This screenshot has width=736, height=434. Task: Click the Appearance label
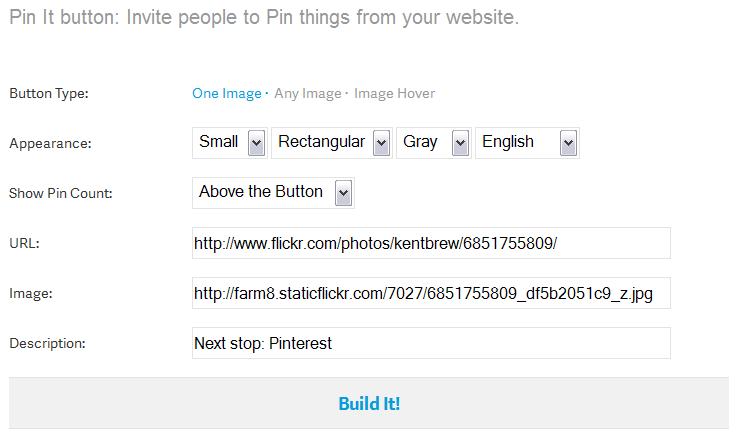click(50, 143)
